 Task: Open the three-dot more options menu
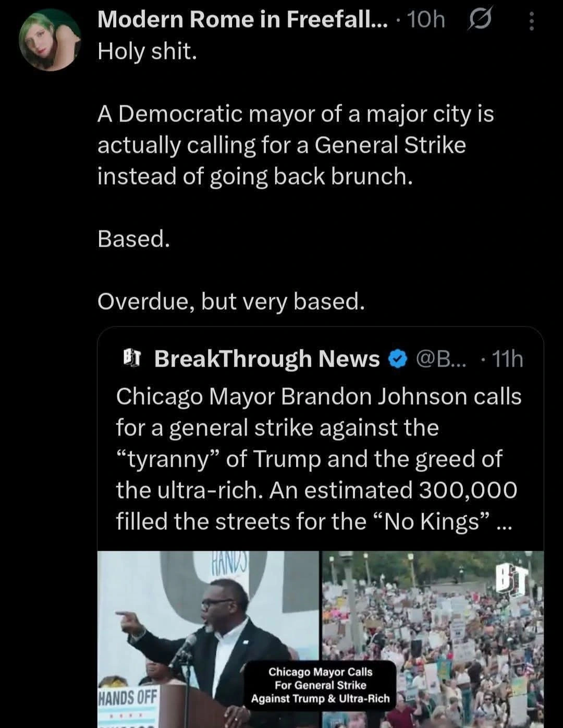click(531, 21)
